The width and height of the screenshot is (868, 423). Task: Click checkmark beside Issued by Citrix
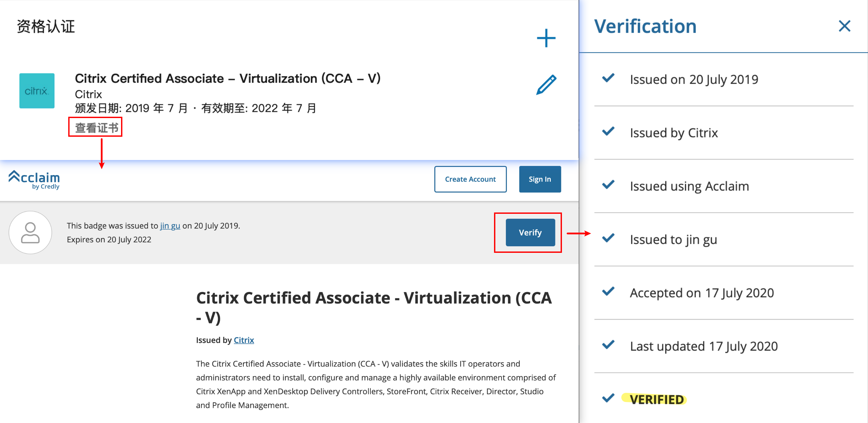coord(608,131)
